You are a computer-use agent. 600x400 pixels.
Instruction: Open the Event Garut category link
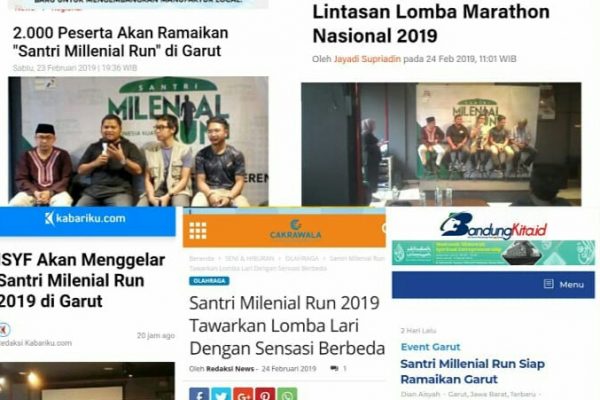(430, 347)
